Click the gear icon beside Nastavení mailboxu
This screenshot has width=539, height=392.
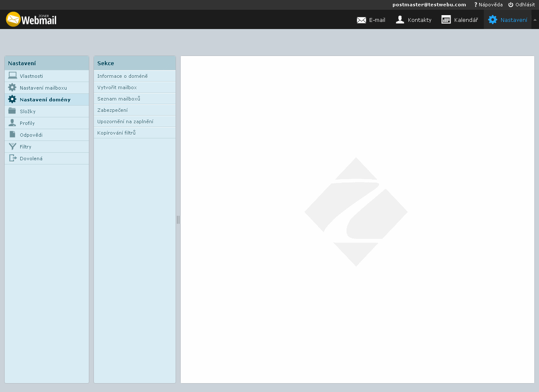[x=12, y=87]
